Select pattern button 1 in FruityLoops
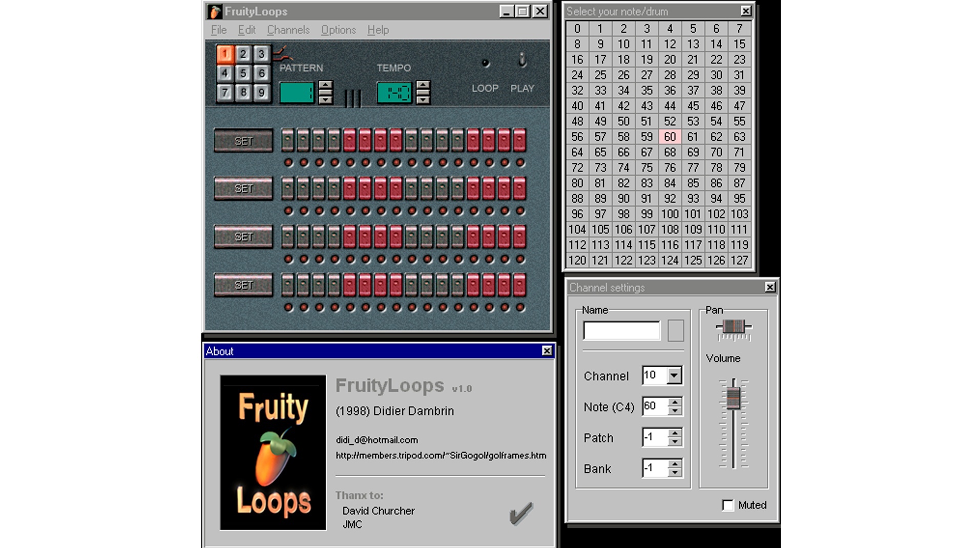This screenshot has height=548, width=980. coord(225,54)
